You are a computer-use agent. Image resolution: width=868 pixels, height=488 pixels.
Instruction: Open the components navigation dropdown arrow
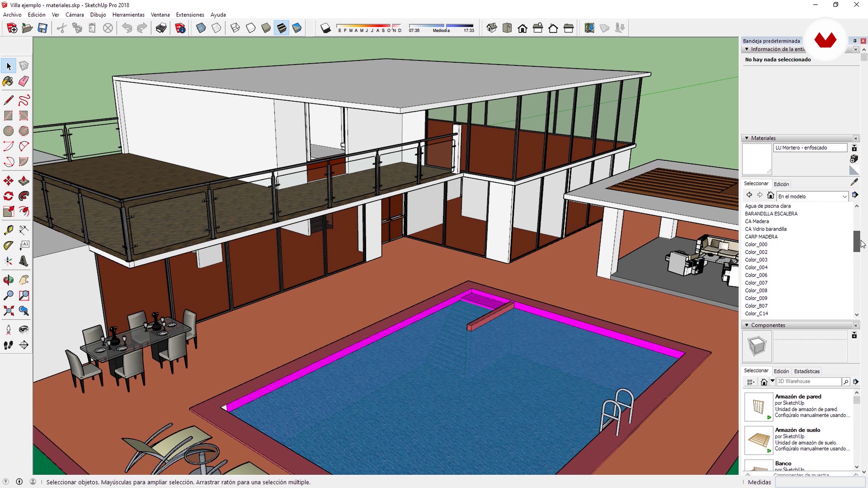click(773, 381)
